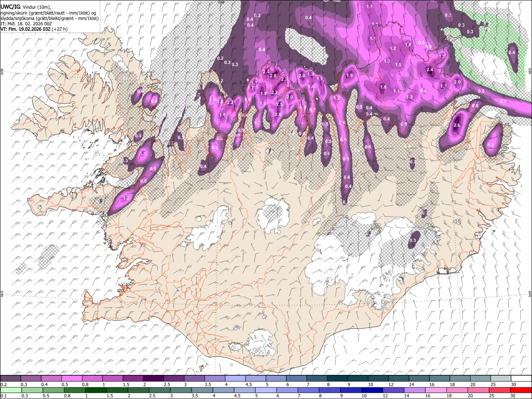Viewport: 532px width, 399px height.
Task: Pick top-row legend swatch between 0.8 and 1
Action: tap(92, 379)
